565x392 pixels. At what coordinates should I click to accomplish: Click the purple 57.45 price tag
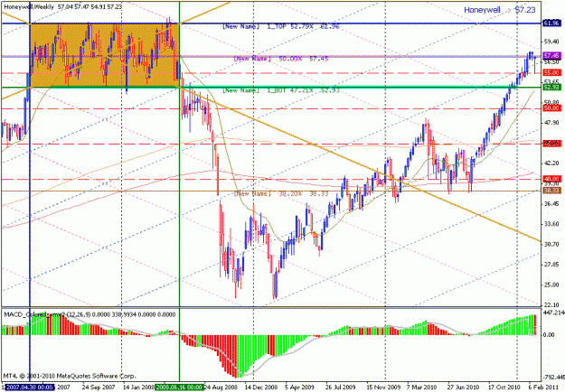point(552,56)
